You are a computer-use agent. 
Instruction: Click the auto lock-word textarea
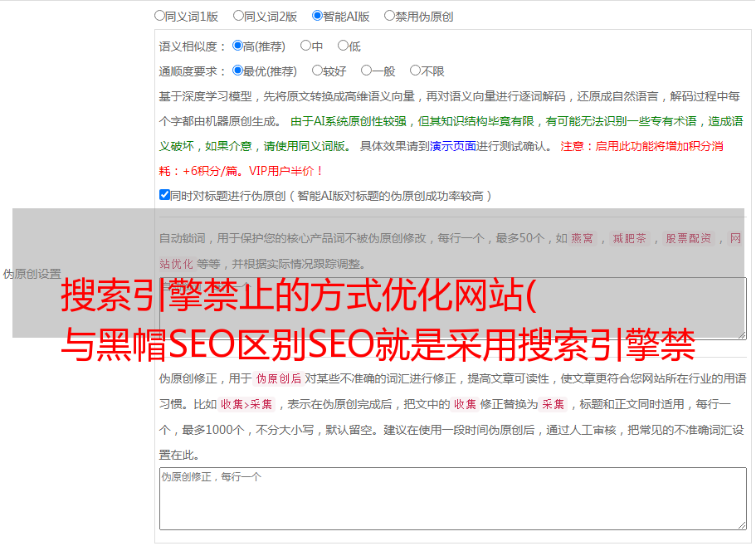tap(453, 309)
